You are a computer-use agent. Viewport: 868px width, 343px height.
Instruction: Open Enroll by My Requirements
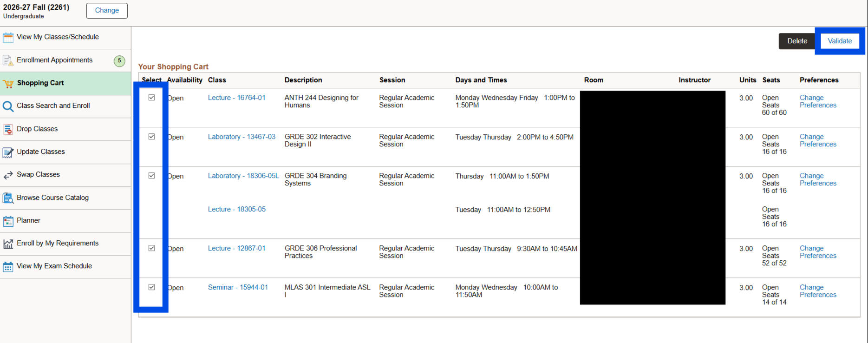[x=58, y=243]
